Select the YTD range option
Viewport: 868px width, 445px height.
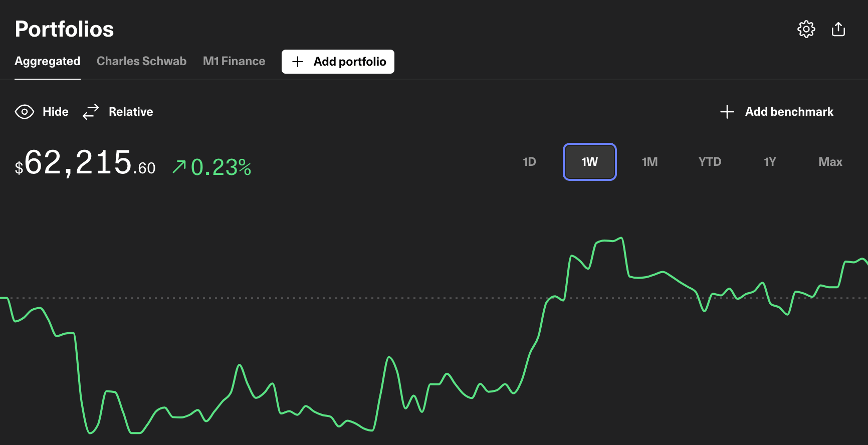point(710,162)
